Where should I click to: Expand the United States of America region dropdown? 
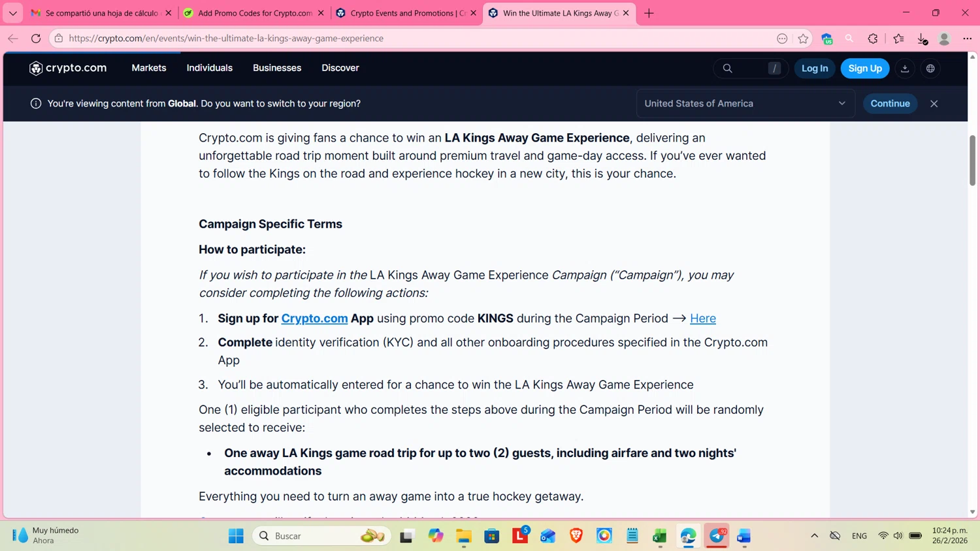[745, 104]
